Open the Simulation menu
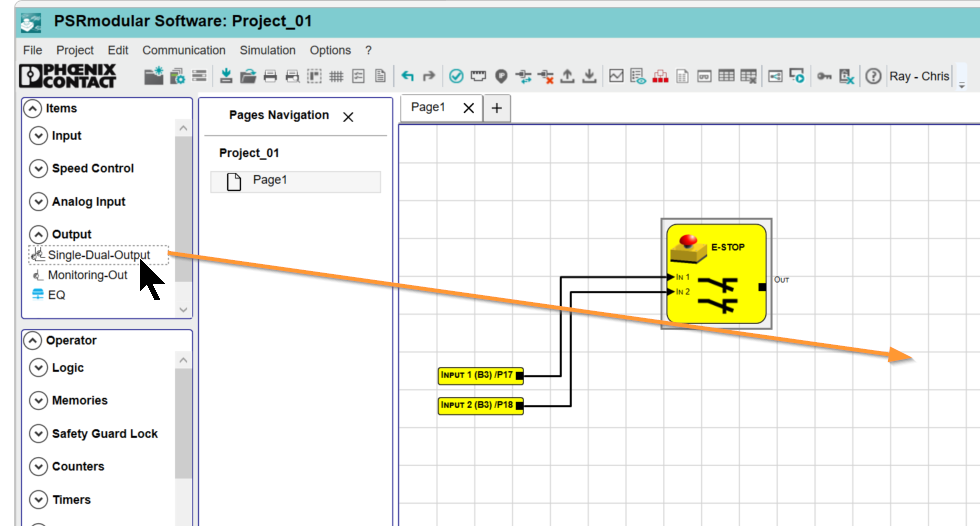 [268, 50]
